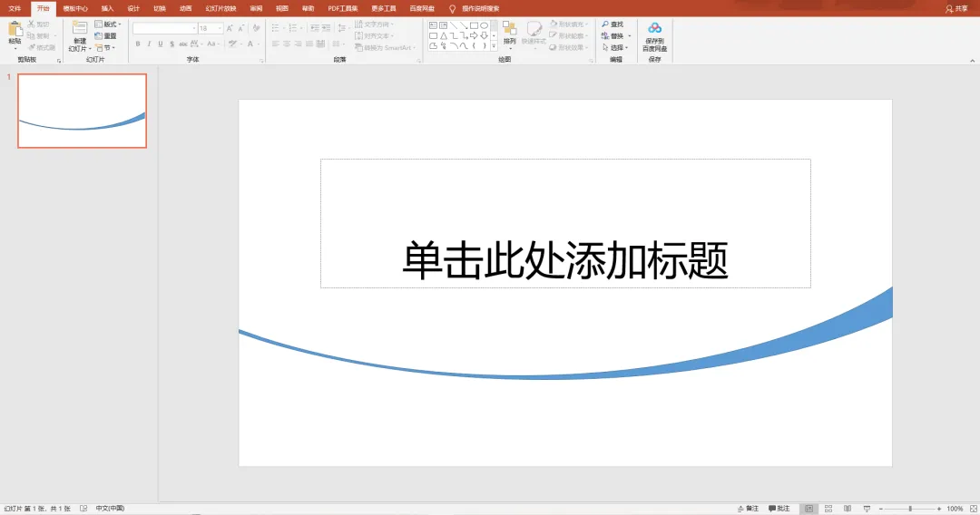Clear all formatting with the eraser icon
980x515 pixels.
(x=256, y=28)
